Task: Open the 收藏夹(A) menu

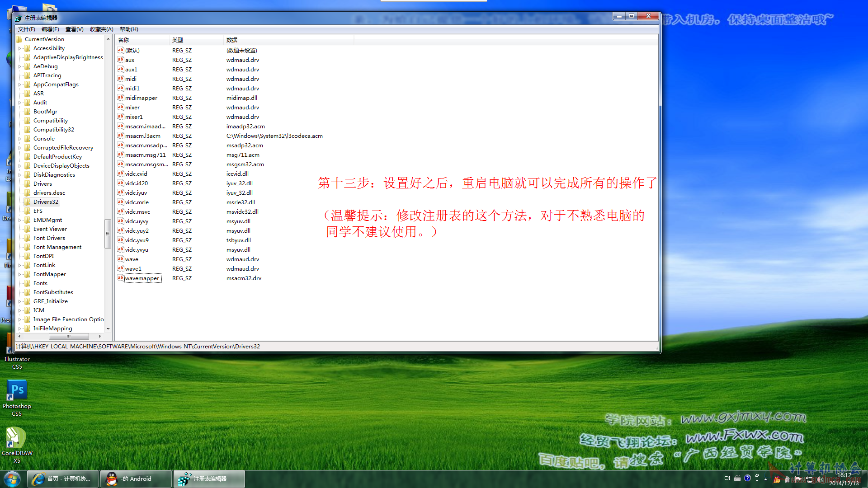Action: click(x=101, y=29)
